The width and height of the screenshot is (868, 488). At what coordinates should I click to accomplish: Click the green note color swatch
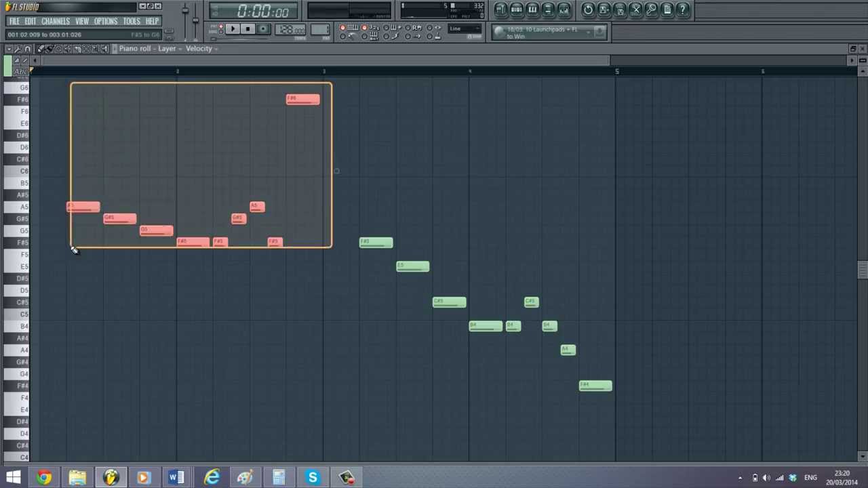[x=7, y=66]
